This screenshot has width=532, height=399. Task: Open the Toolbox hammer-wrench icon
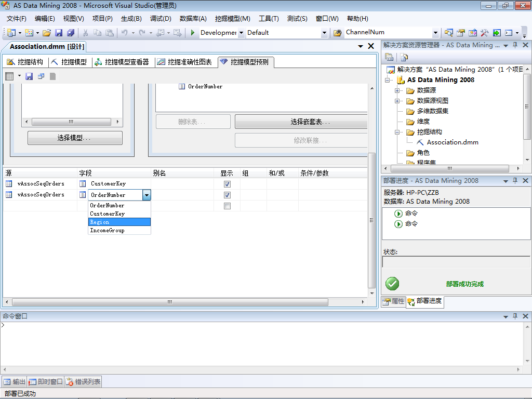(x=485, y=33)
